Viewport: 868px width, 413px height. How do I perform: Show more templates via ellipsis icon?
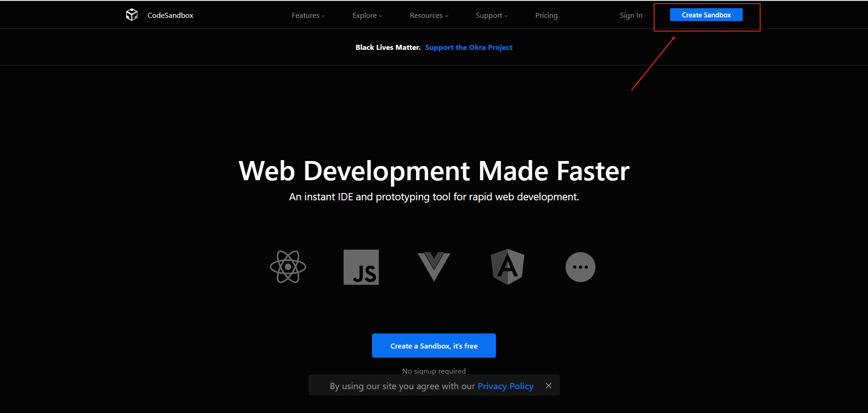(x=580, y=267)
